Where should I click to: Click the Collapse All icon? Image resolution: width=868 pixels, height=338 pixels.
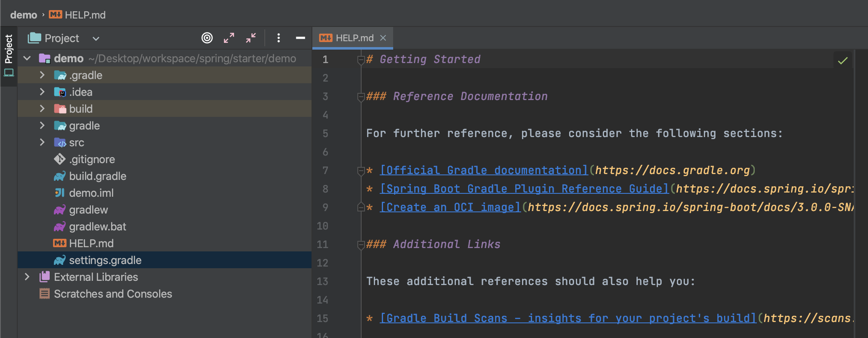[x=251, y=38]
